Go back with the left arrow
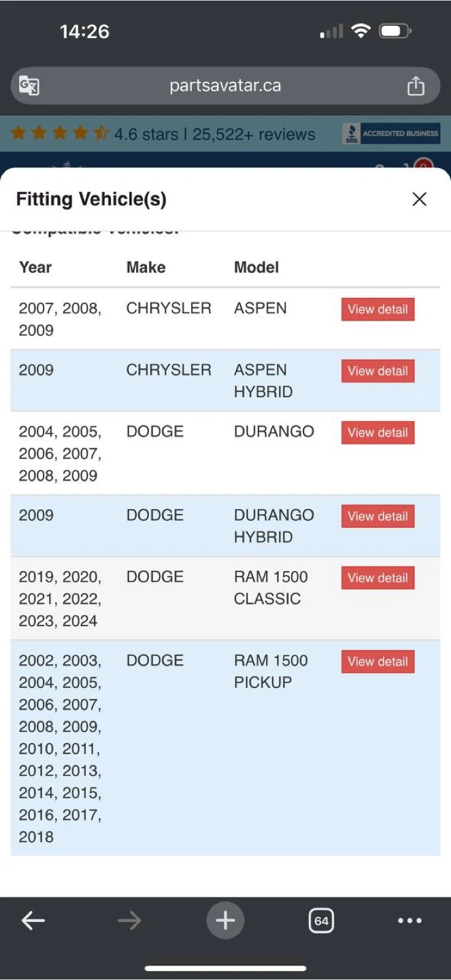Viewport: 451px width, 980px height. [x=33, y=921]
